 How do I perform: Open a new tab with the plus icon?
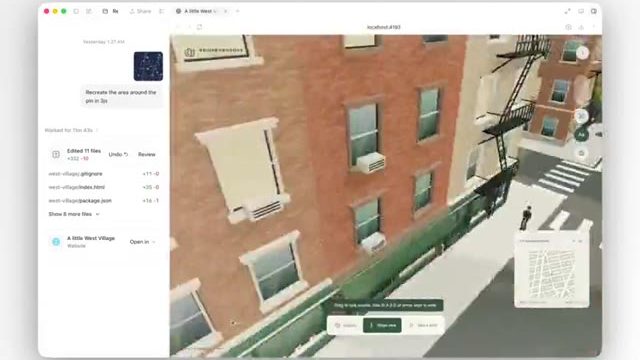tap(238, 11)
